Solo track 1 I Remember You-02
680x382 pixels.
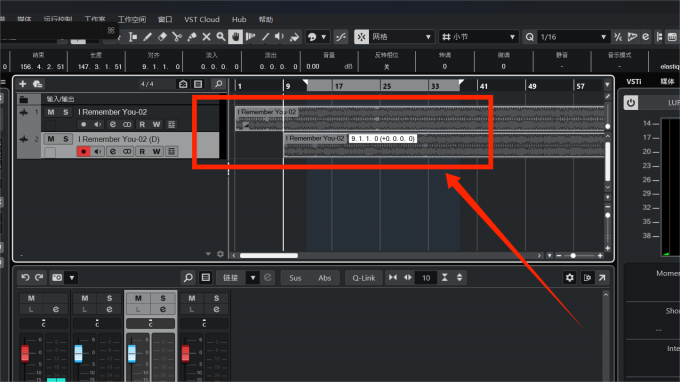65,112
